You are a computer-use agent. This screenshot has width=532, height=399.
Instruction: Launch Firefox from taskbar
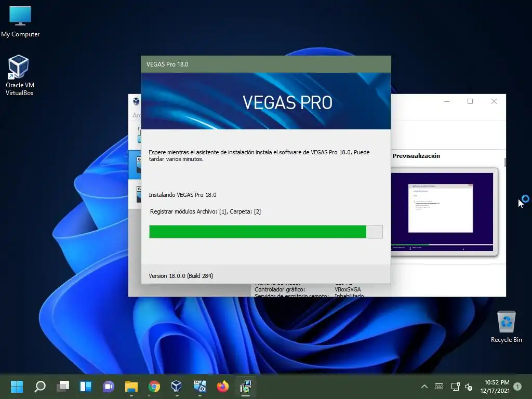click(x=222, y=387)
